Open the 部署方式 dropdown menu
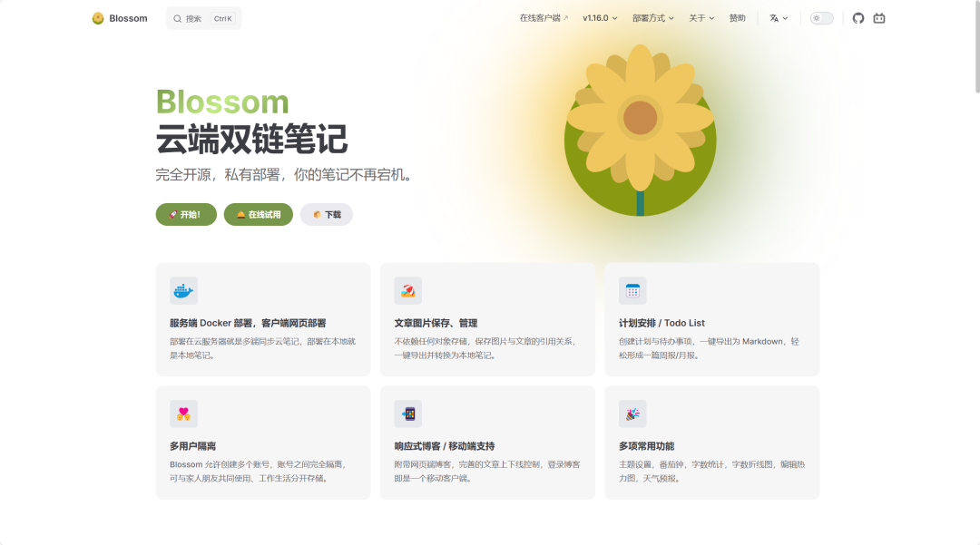 tap(654, 17)
